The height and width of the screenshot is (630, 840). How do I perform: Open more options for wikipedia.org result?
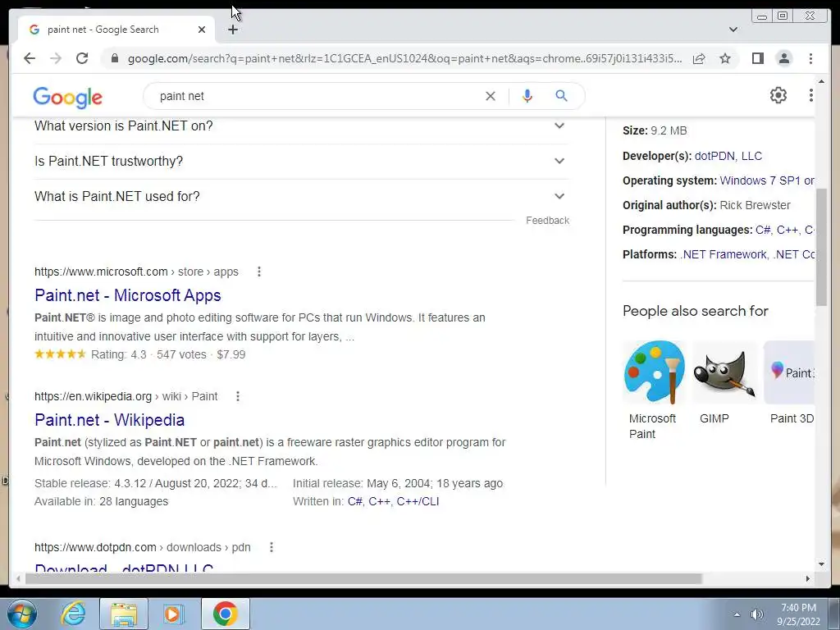(237, 396)
